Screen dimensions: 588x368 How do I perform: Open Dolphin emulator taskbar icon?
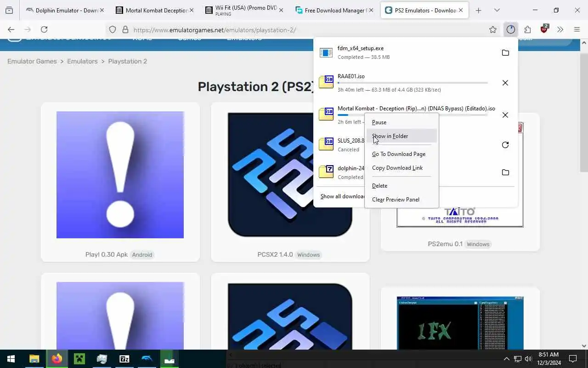(147, 359)
